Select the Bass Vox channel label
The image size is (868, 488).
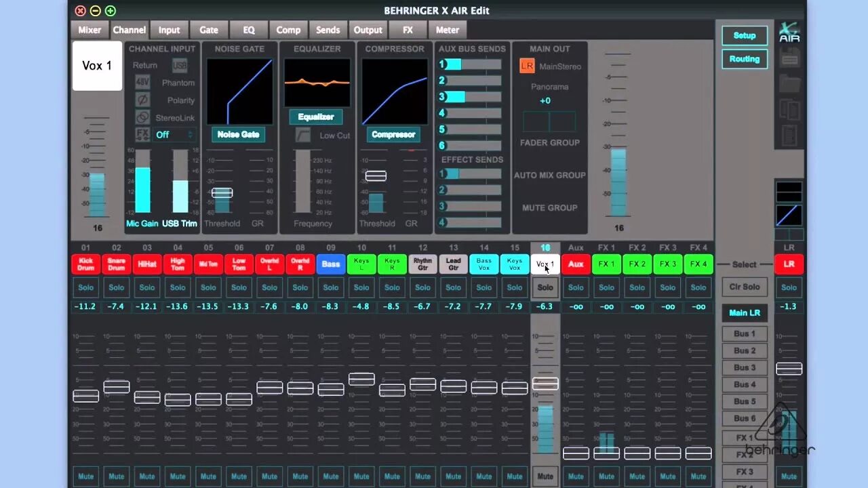point(484,264)
